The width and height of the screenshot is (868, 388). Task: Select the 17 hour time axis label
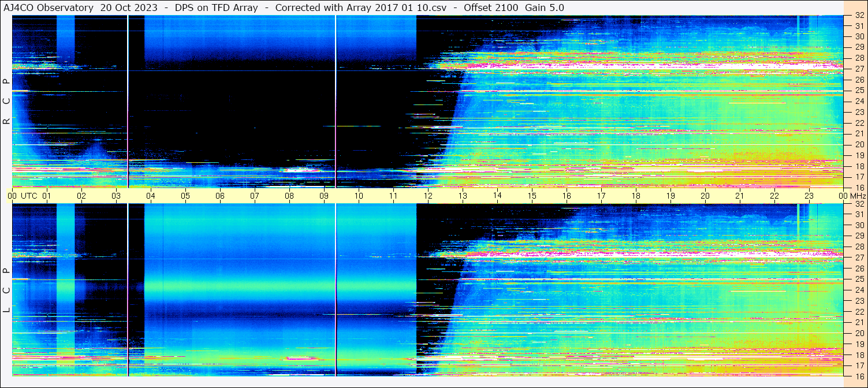tap(601, 196)
